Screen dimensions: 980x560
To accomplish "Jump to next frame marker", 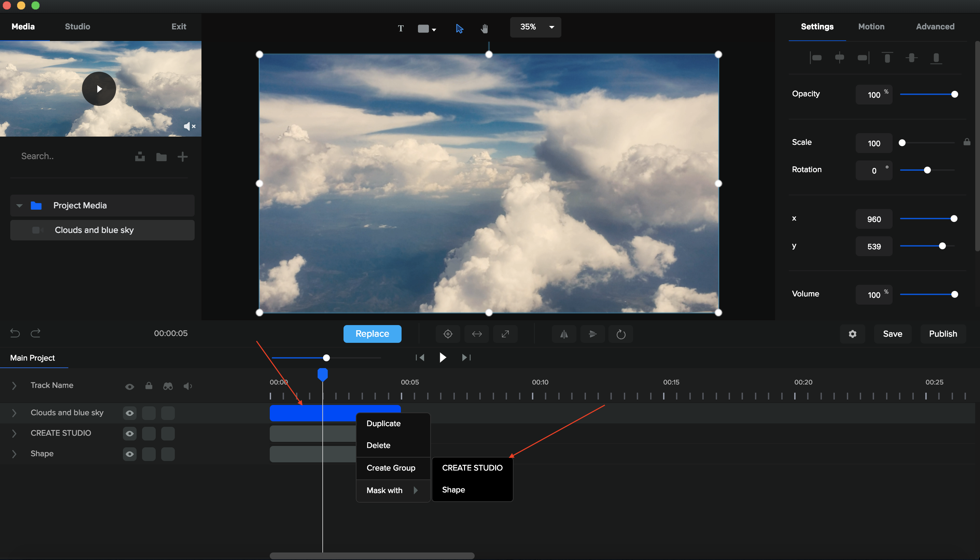I will point(466,358).
